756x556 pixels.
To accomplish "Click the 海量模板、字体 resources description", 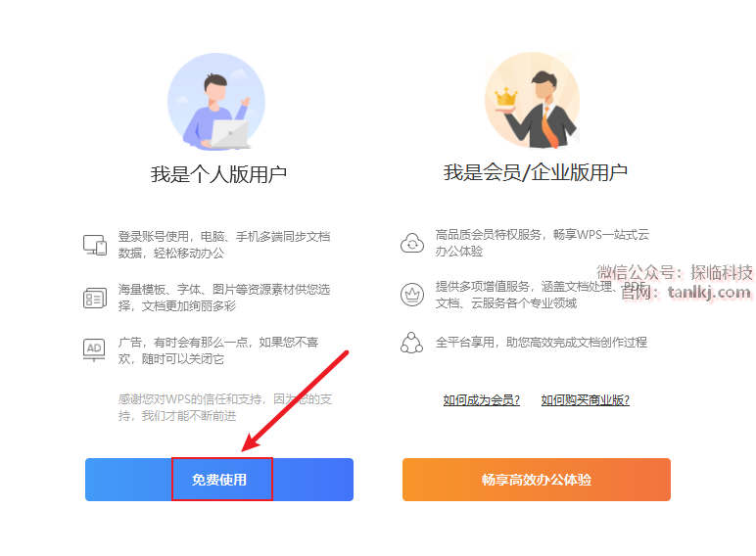I will (224, 298).
